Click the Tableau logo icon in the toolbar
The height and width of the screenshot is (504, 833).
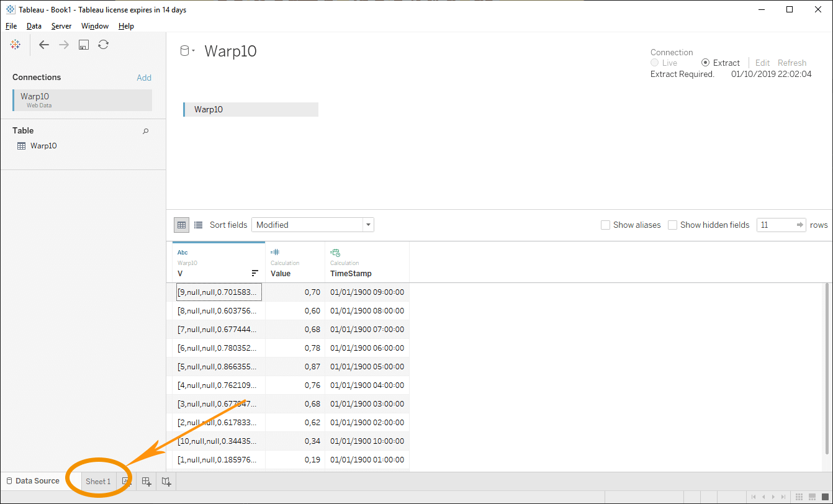point(15,44)
